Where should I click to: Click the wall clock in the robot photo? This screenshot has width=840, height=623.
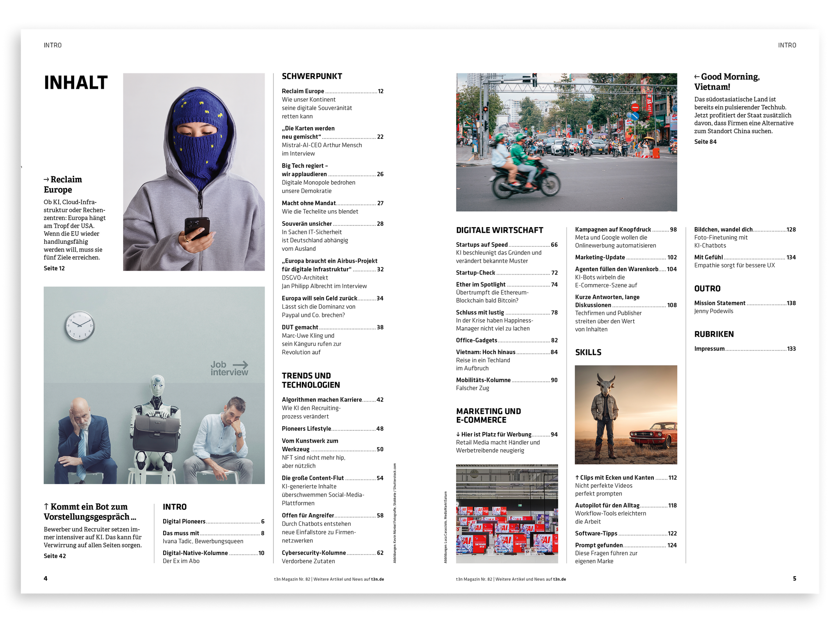[80, 326]
